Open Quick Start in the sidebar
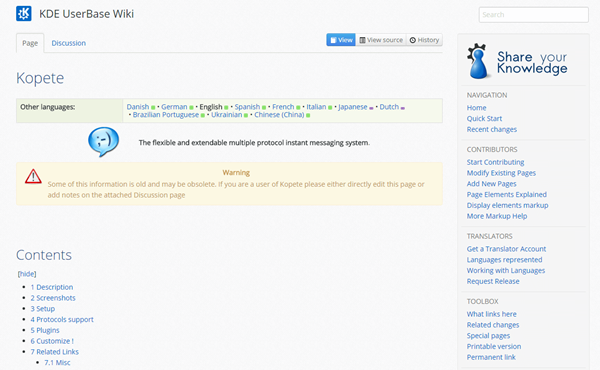600x370 pixels. coord(484,119)
